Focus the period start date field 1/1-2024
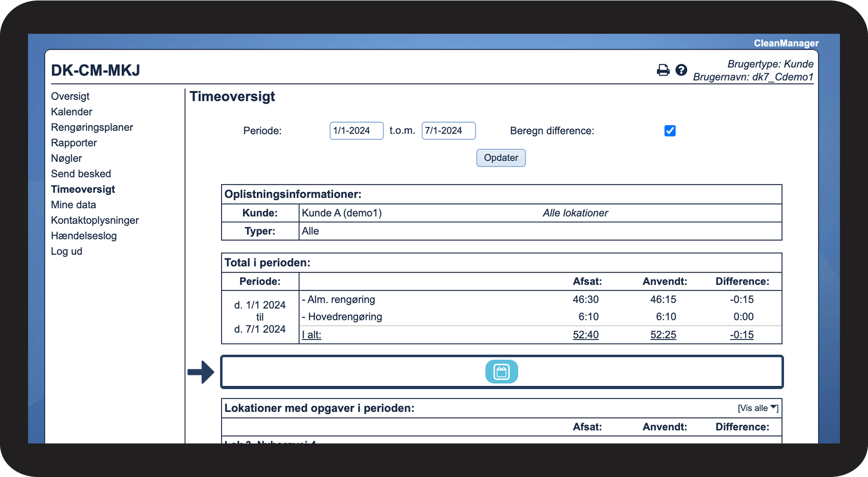The height and width of the screenshot is (477, 868). tap(357, 131)
